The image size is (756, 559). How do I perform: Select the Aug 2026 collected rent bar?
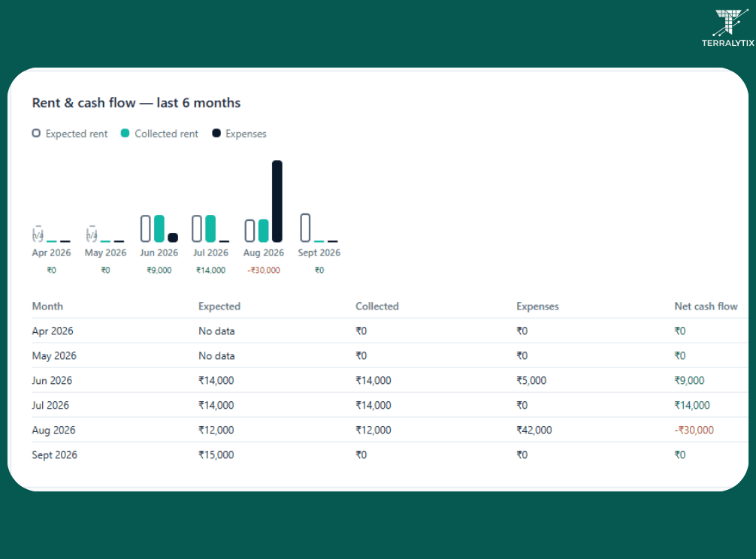(263, 231)
